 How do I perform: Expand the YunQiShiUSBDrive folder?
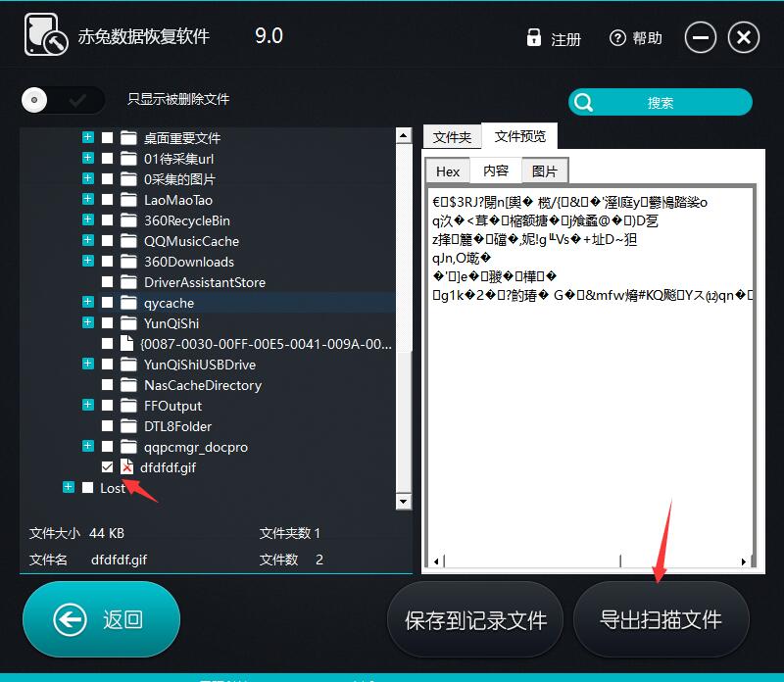(x=87, y=363)
